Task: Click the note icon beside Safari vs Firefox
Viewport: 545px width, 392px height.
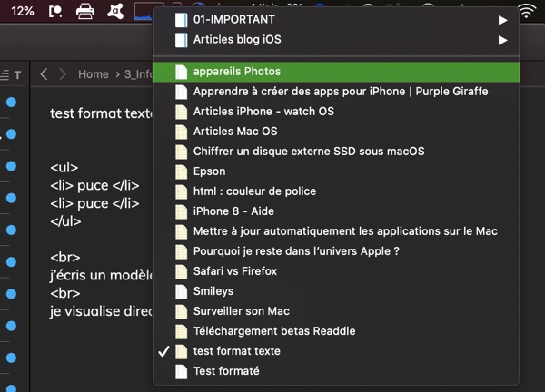Action: click(x=182, y=271)
